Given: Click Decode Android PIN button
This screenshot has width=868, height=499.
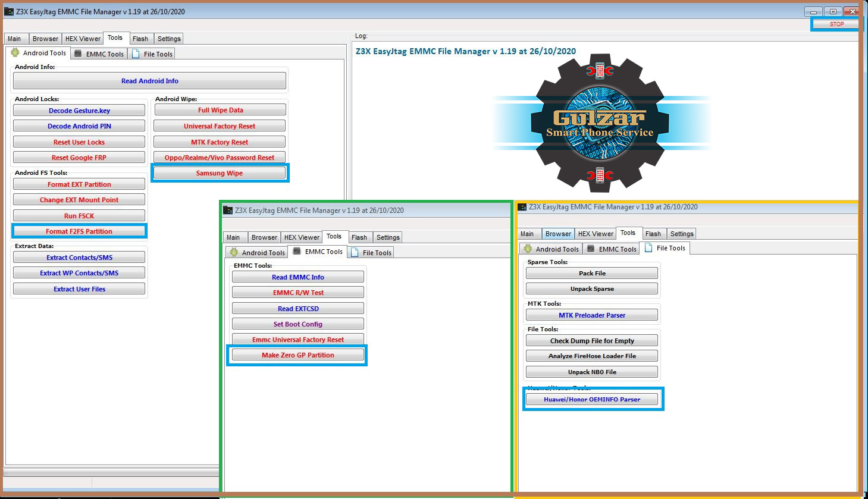Looking at the screenshot, I should click(79, 126).
